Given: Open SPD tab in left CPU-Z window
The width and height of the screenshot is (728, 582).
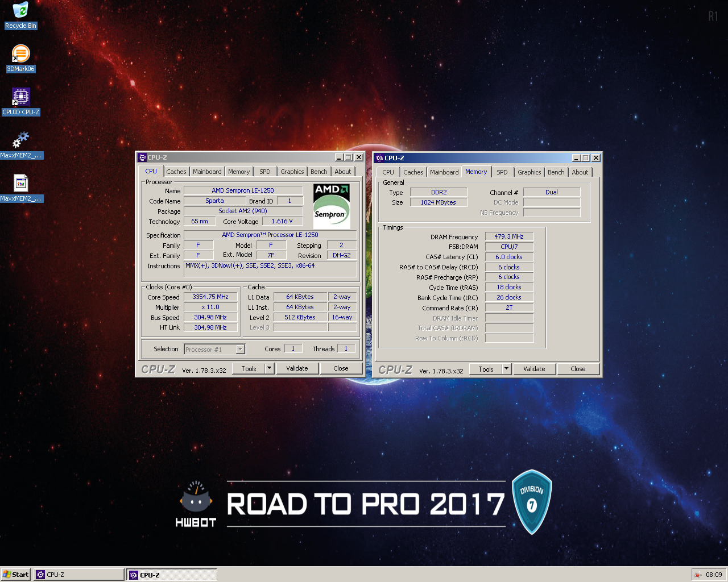Looking at the screenshot, I should [x=265, y=172].
